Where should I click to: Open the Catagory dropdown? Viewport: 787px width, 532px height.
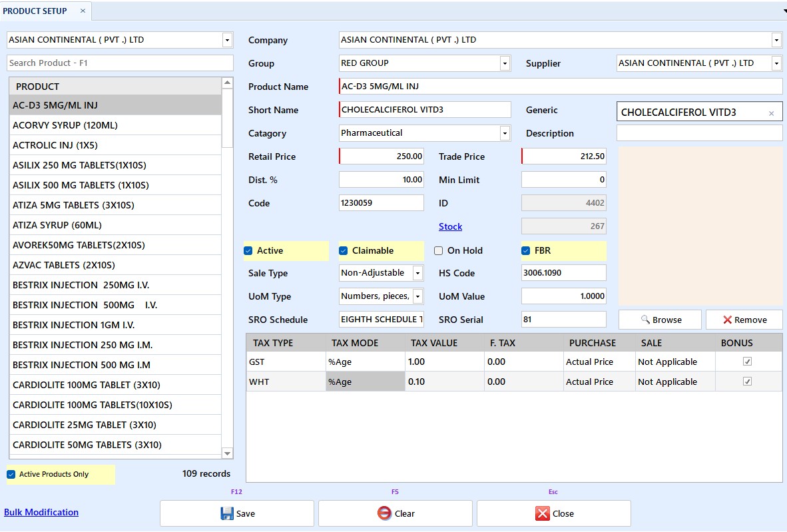pos(505,133)
